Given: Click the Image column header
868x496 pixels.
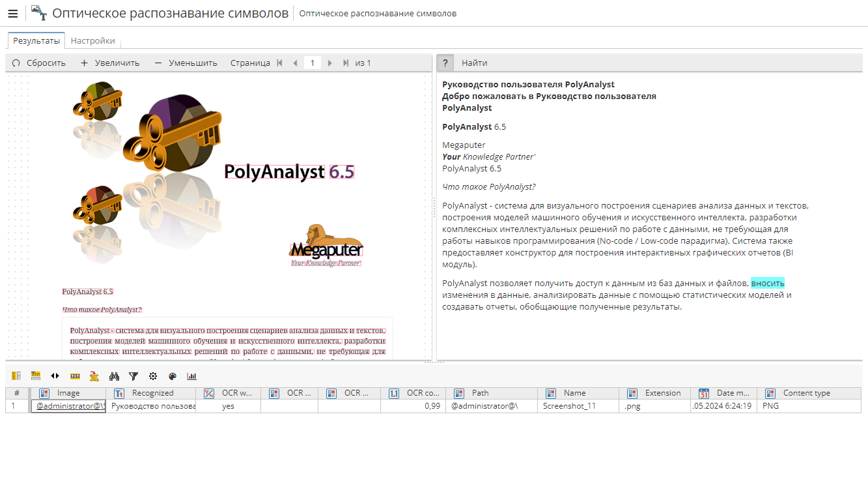Looking at the screenshot, I should (68, 393).
